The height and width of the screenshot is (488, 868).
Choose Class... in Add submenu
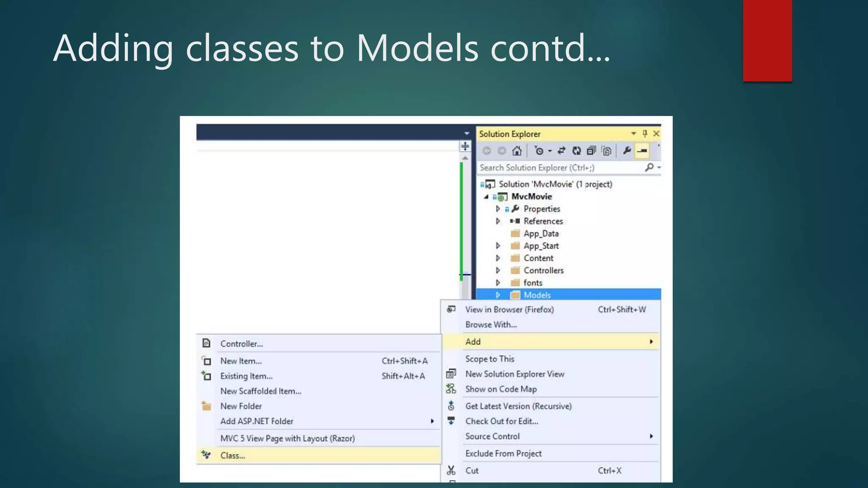pyautogui.click(x=319, y=456)
